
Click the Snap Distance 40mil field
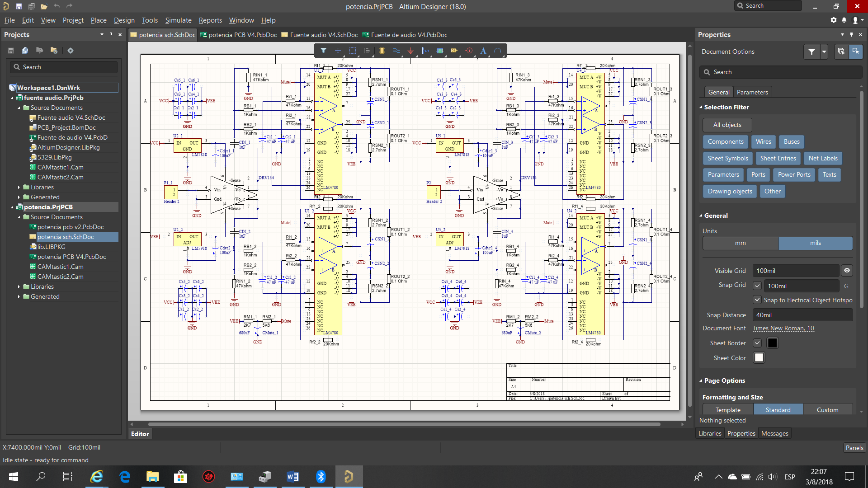802,315
